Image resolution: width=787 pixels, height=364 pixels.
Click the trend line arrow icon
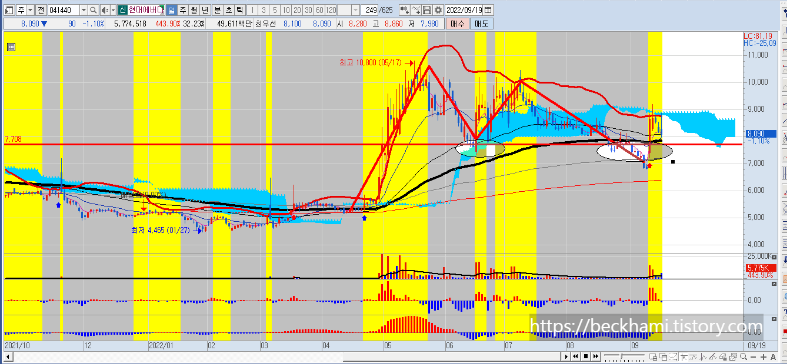click(x=416, y=10)
